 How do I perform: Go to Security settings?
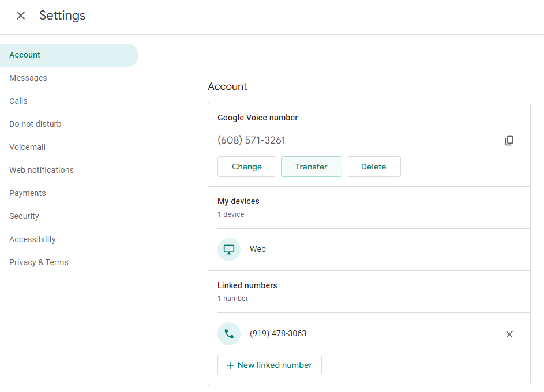(x=24, y=216)
